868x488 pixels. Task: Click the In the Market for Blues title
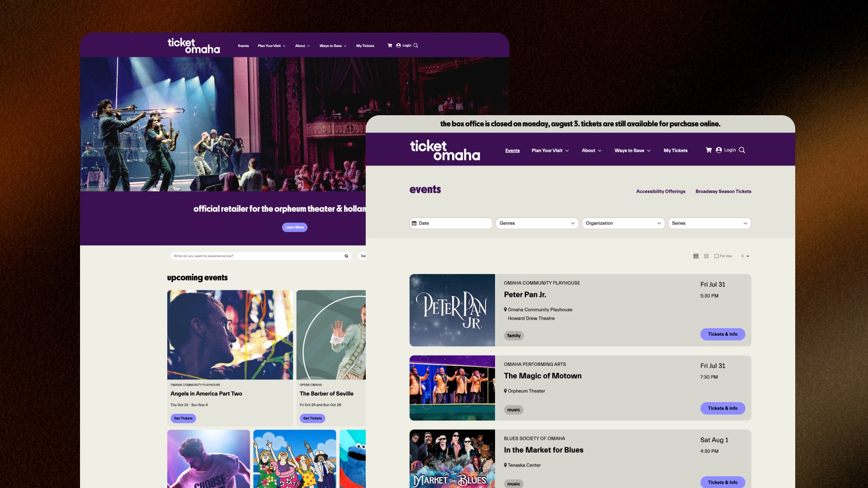[x=543, y=450]
